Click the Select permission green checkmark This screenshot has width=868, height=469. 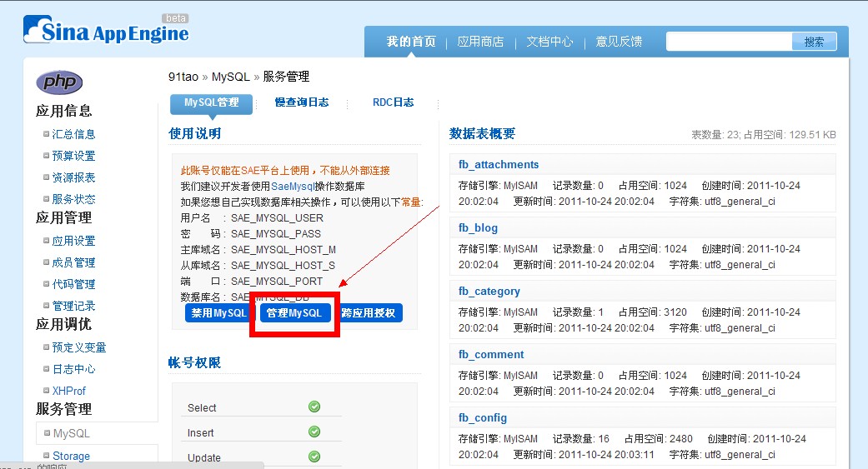click(x=314, y=407)
